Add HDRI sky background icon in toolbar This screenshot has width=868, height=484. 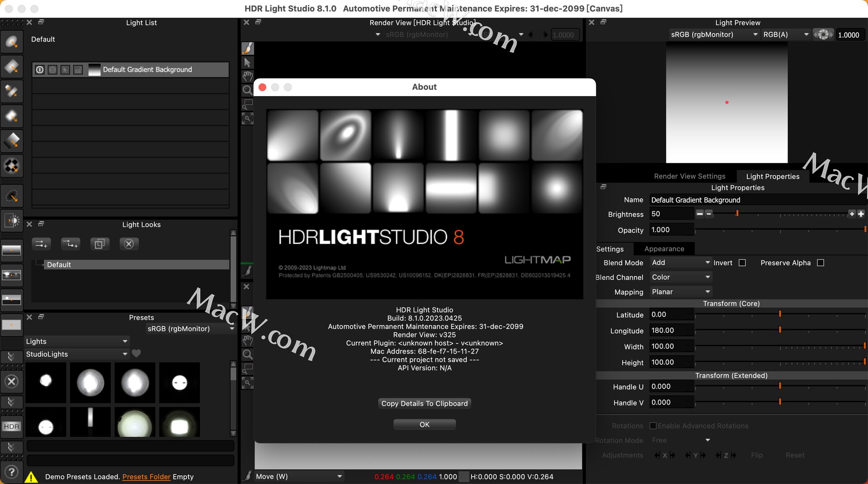[12, 275]
